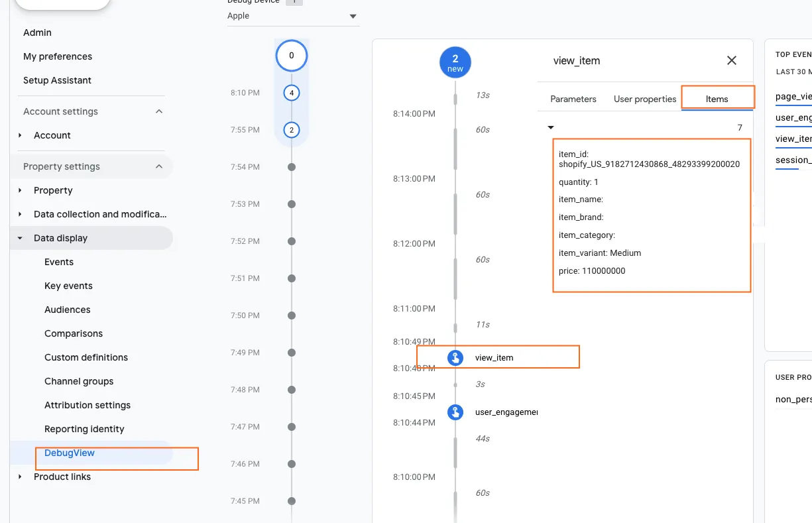
Task: Open the Apple debug device dropdown
Action: [293, 16]
